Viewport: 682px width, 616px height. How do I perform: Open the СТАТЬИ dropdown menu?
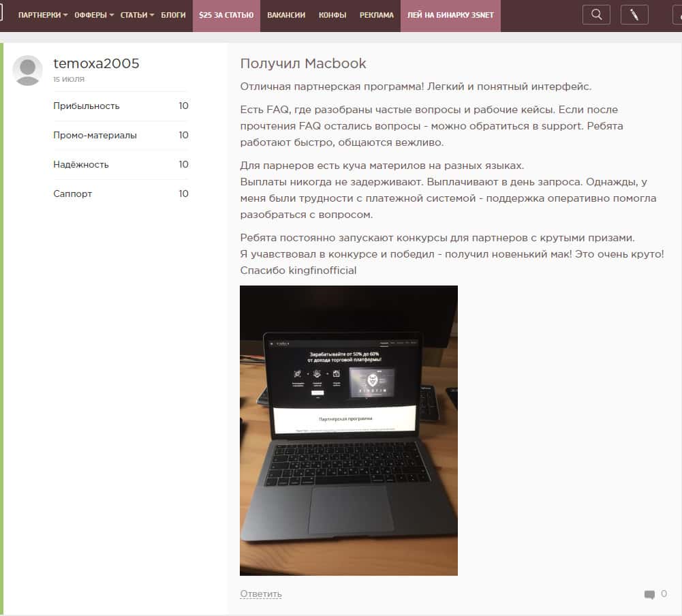coord(137,15)
